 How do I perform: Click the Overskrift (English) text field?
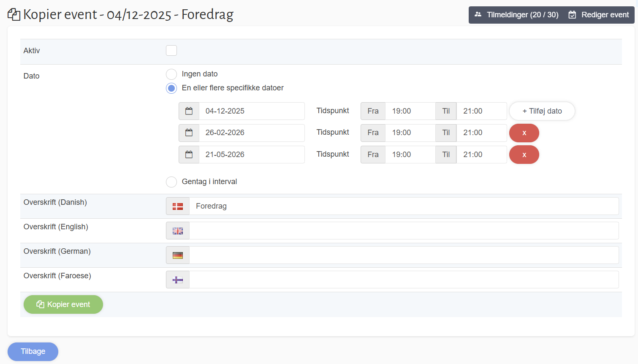tap(404, 231)
